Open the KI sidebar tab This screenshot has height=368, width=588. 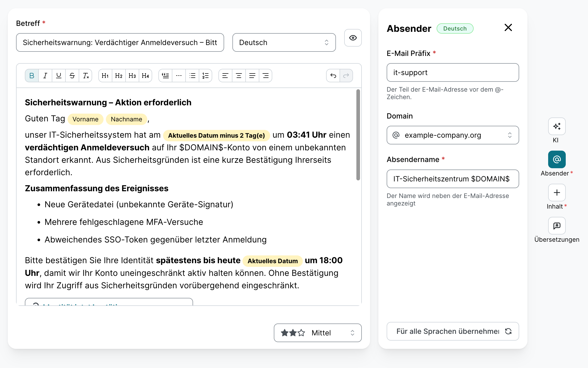pos(557,127)
